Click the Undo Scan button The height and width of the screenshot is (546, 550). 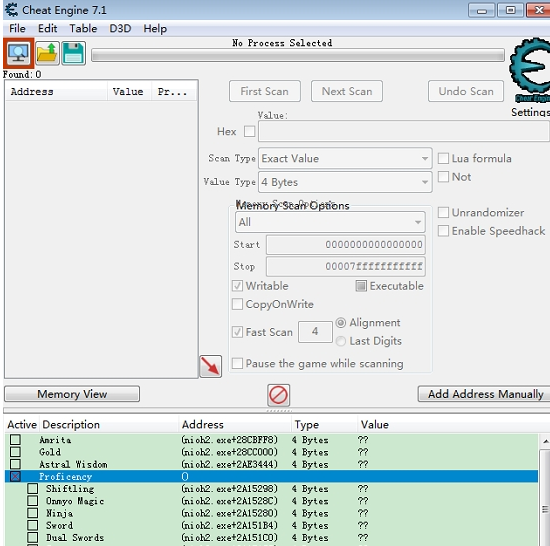click(466, 91)
